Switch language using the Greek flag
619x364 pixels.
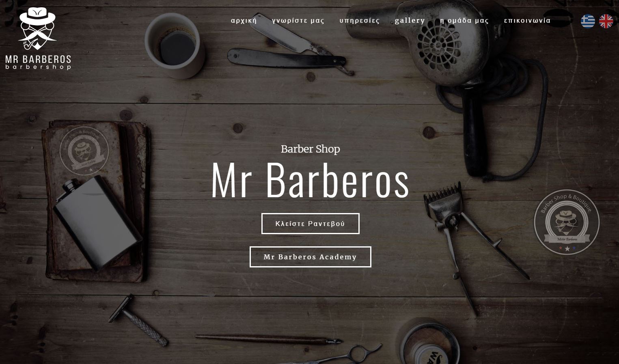tap(588, 21)
